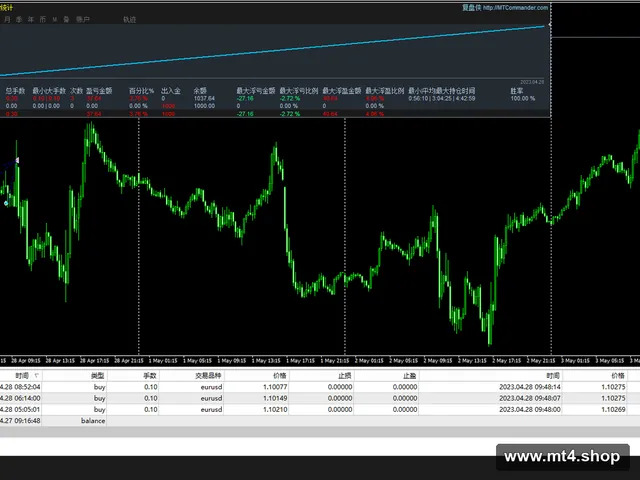
Task: Open the 账户 (account) tab
Action: pos(83,19)
